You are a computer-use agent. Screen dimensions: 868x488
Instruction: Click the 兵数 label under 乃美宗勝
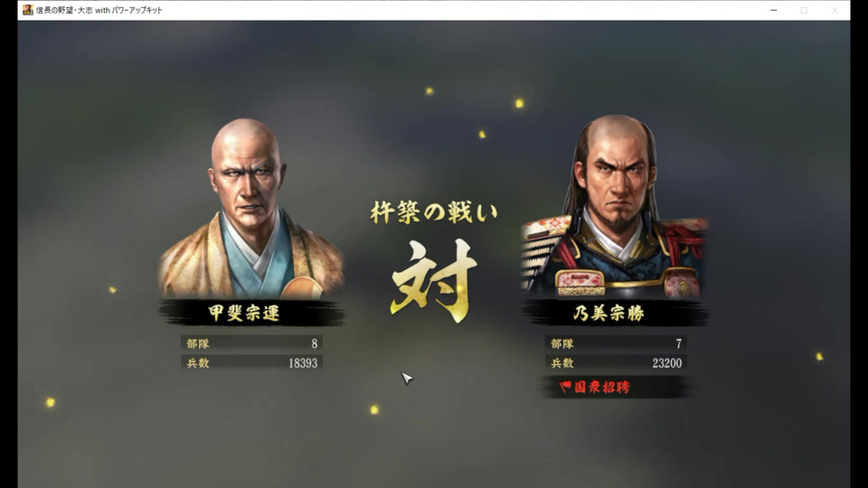[561, 363]
